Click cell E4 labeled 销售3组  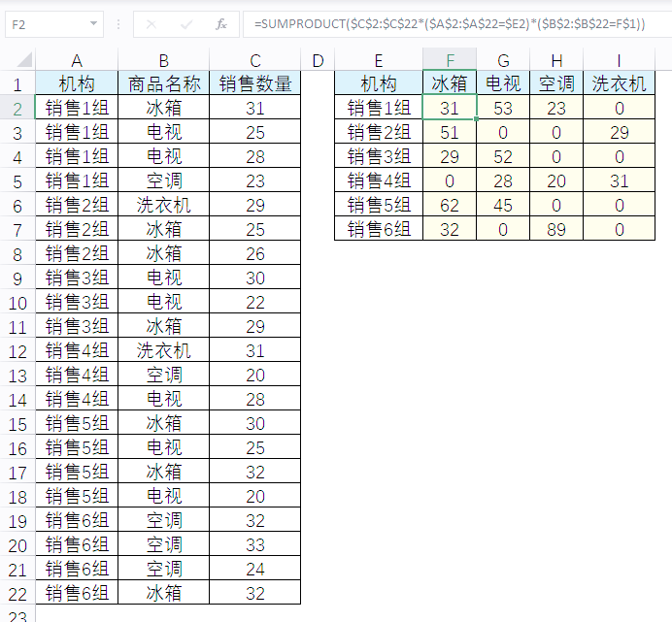pyautogui.click(x=379, y=156)
